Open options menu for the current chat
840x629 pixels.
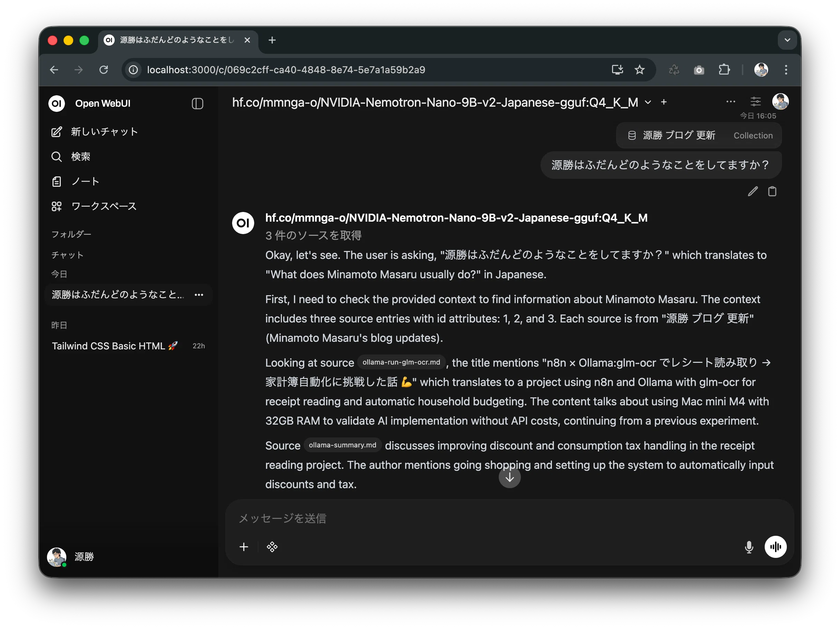coord(199,294)
